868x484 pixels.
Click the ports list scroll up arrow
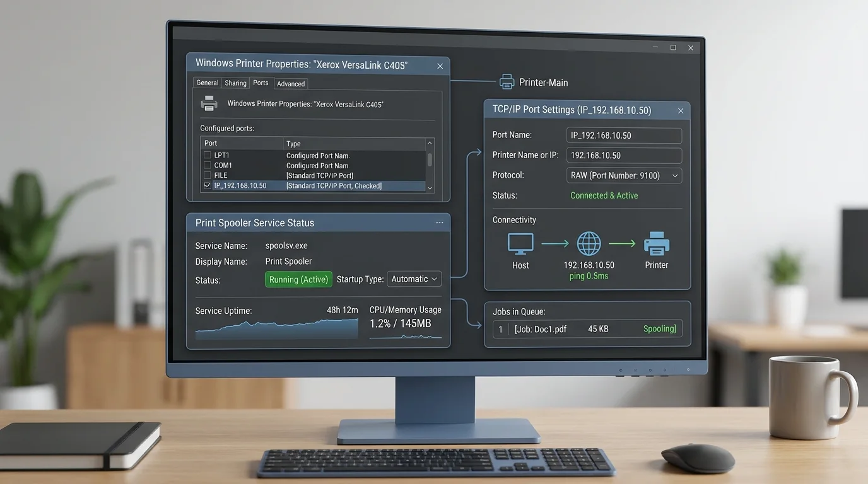pos(430,144)
